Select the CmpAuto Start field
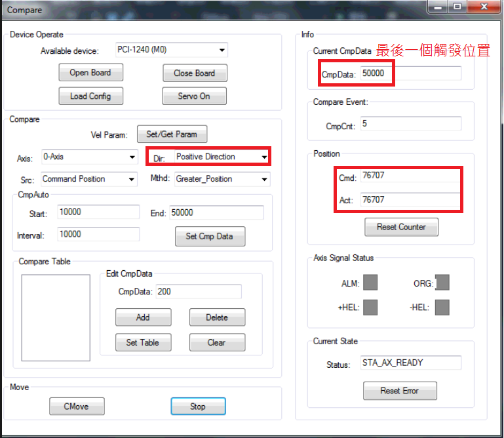Screen dimensions: 504x438 point(98,212)
